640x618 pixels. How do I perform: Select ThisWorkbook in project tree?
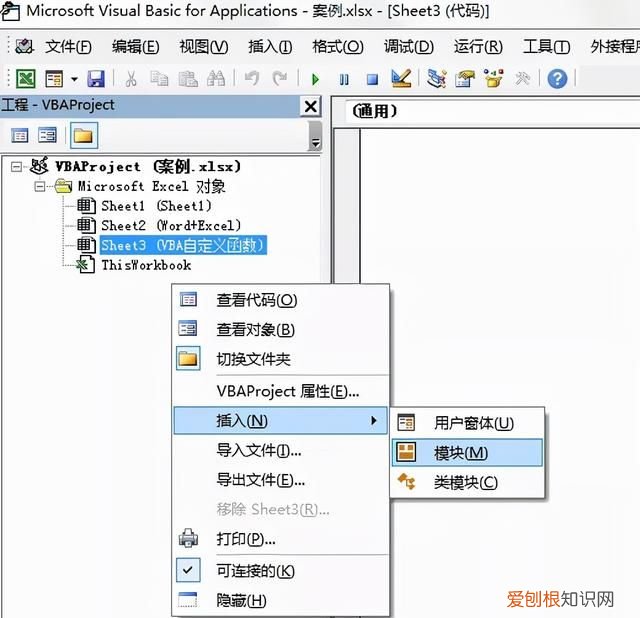pyautogui.click(x=147, y=265)
